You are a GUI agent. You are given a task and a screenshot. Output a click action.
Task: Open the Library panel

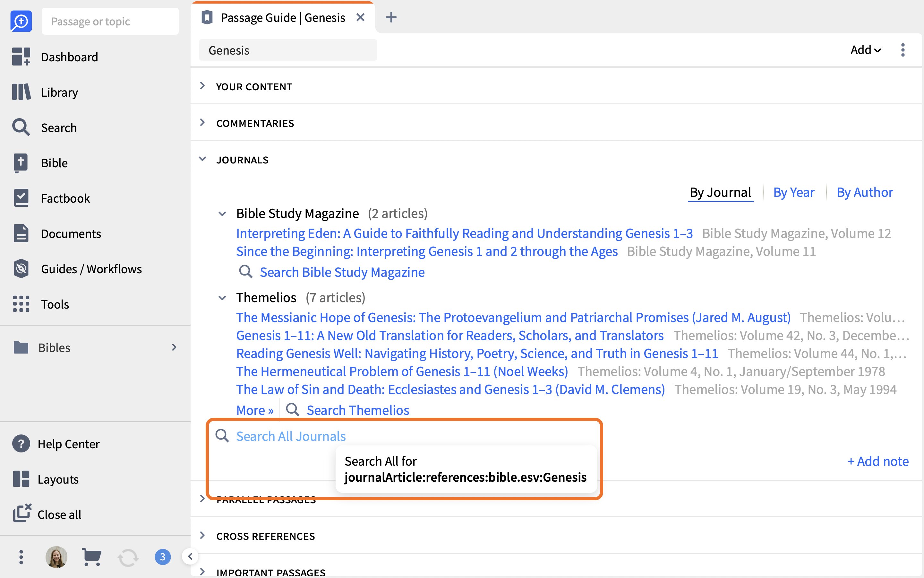(x=45, y=92)
